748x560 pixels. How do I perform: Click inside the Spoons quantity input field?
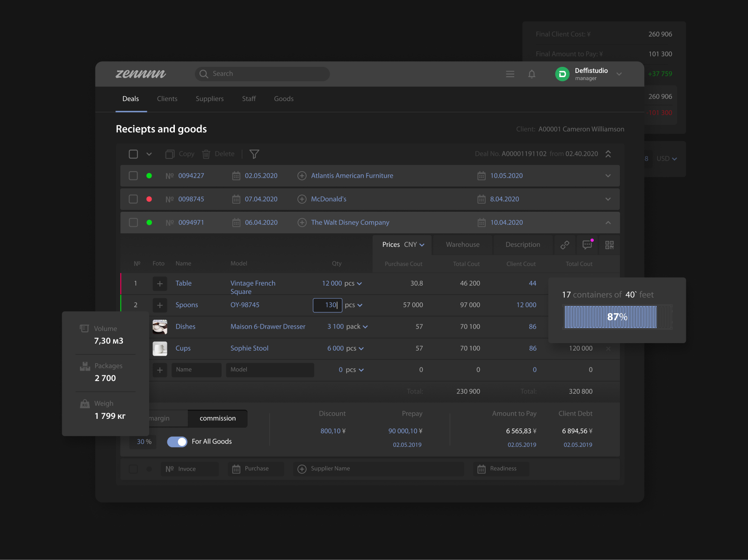pos(327,305)
